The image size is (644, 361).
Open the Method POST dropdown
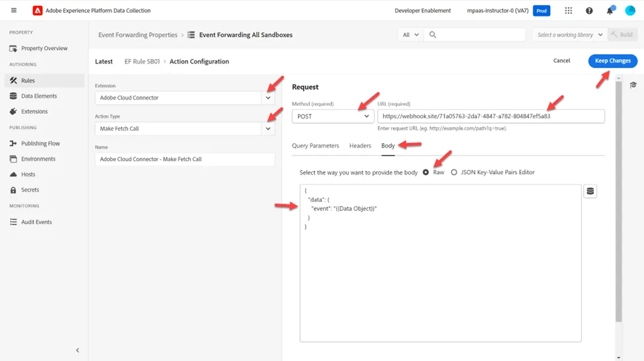click(333, 116)
